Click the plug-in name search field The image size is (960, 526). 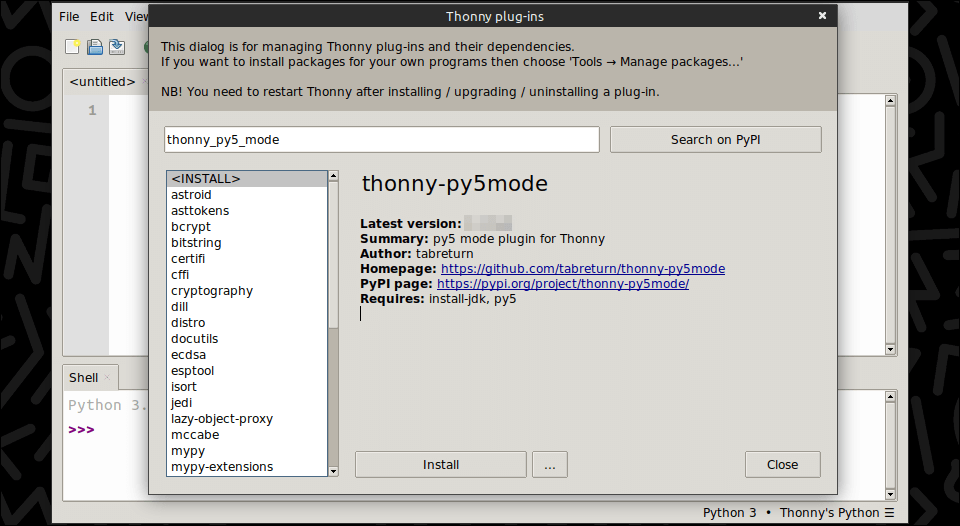tap(381, 140)
